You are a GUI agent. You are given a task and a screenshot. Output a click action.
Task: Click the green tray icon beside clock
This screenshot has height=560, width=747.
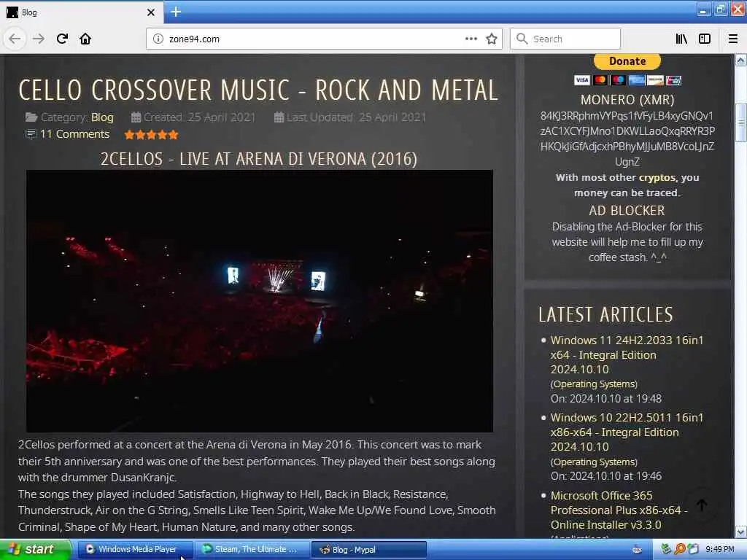coord(667,549)
